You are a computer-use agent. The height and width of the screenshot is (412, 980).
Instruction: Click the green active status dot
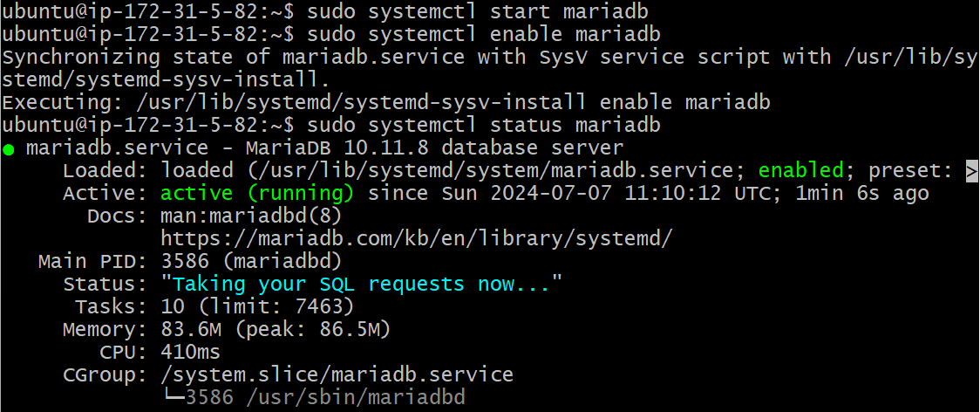(8, 150)
